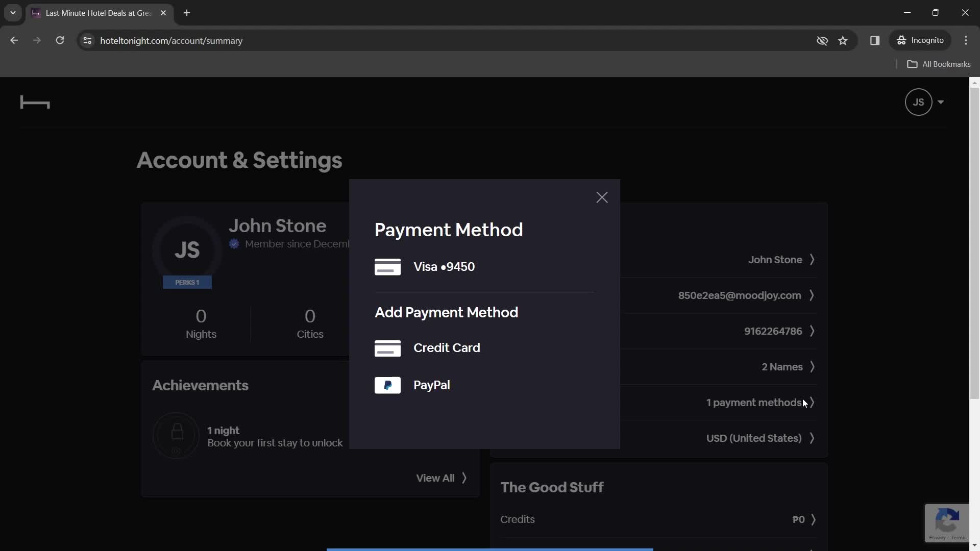Click the reCAPTCHA badge
This screenshot has width=980, height=551.
[x=947, y=523]
